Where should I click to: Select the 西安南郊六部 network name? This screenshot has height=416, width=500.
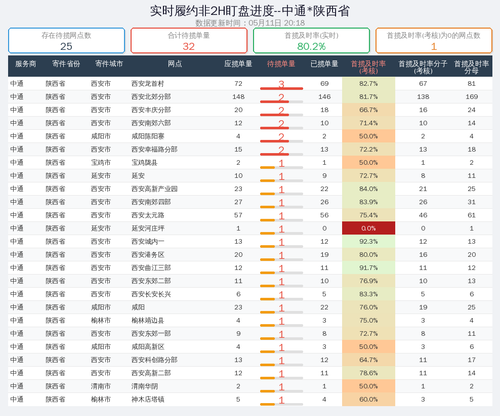pos(151,123)
